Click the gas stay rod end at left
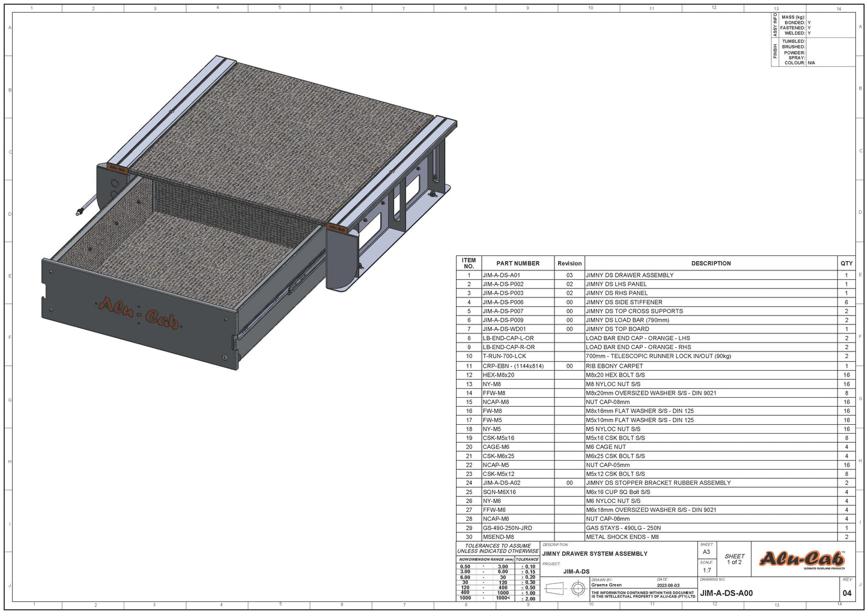This screenshot has width=868, height=614. point(79,211)
